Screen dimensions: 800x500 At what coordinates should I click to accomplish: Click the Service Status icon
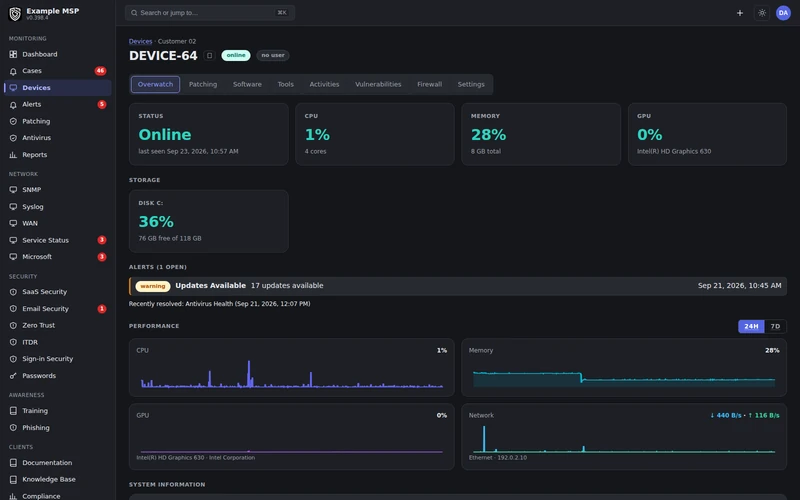tap(13, 240)
